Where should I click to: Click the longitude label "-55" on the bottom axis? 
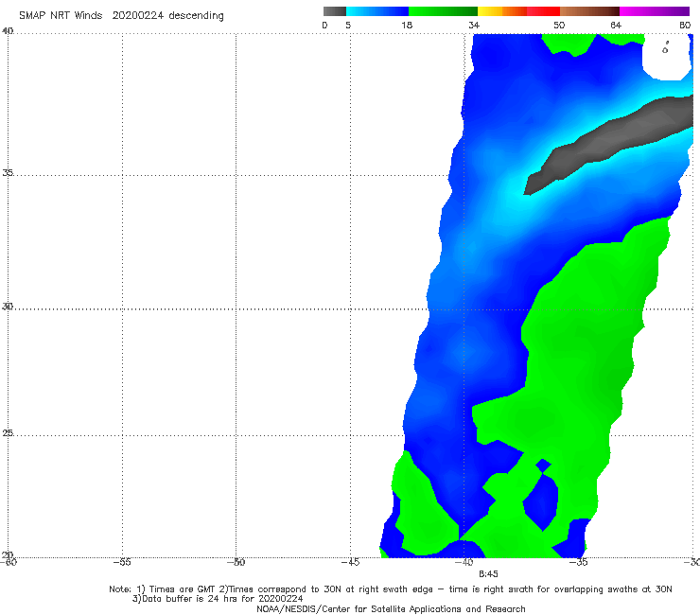122,562
